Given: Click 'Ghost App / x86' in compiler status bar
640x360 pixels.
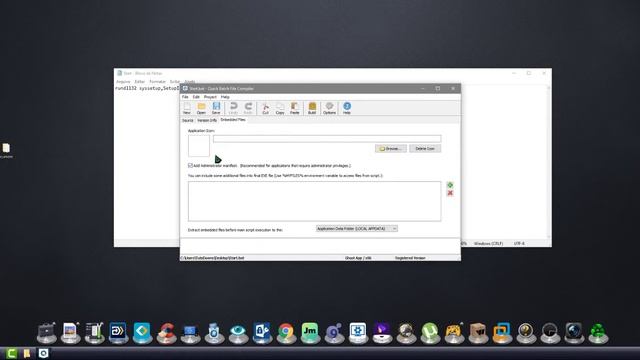Looking at the screenshot, I should pyautogui.click(x=358, y=258).
